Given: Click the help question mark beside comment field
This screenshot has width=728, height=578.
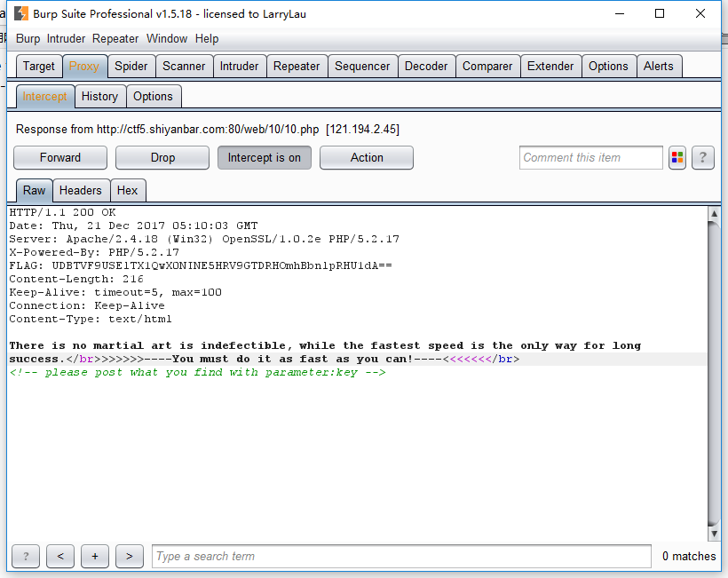Looking at the screenshot, I should 703,158.
